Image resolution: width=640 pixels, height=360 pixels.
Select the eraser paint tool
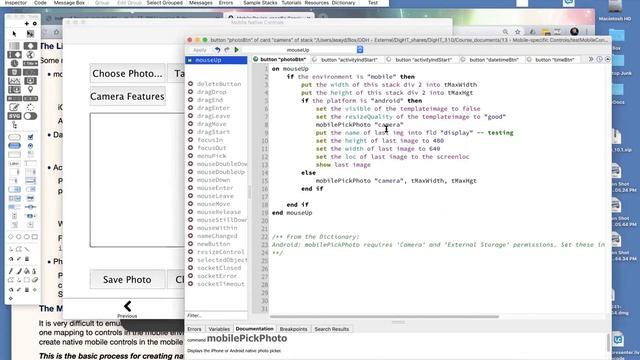pos(35,280)
